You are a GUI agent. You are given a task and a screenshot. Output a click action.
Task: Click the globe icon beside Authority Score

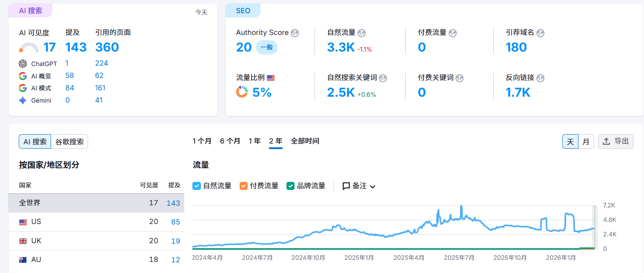click(295, 33)
